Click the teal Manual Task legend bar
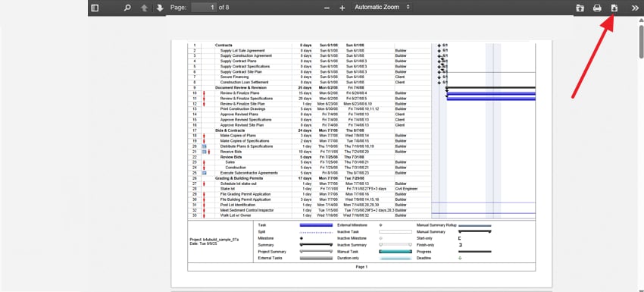The width and height of the screenshot is (644, 292). click(395, 252)
